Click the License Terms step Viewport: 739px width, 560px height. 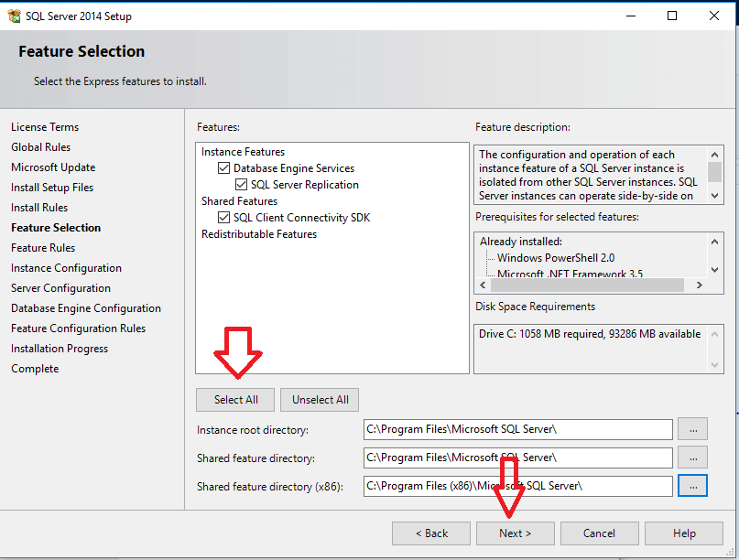pos(45,127)
